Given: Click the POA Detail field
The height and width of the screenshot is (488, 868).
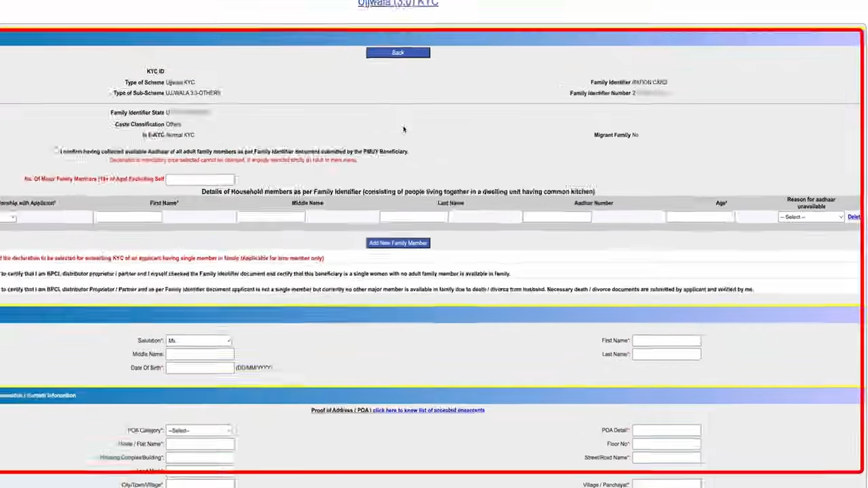Looking at the screenshot, I should click(665, 430).
